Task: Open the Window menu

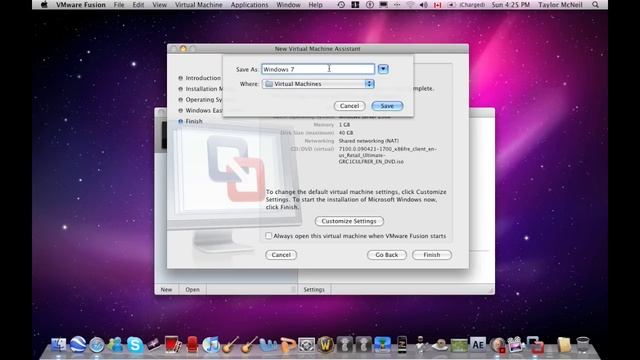Action: tap(289, 5)
